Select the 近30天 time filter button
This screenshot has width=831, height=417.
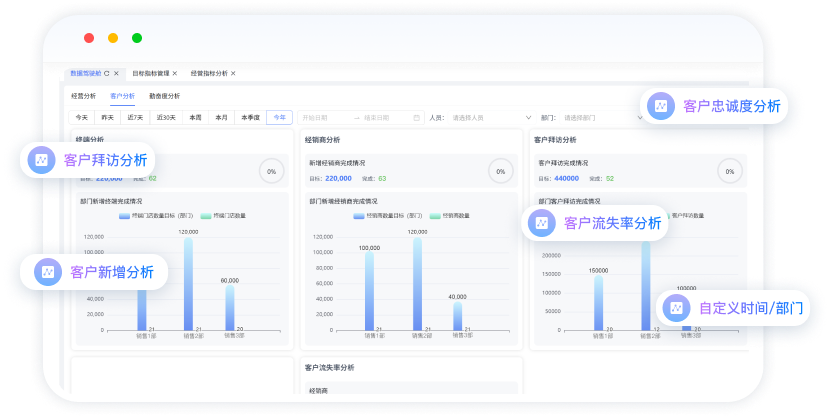(165, 117)
